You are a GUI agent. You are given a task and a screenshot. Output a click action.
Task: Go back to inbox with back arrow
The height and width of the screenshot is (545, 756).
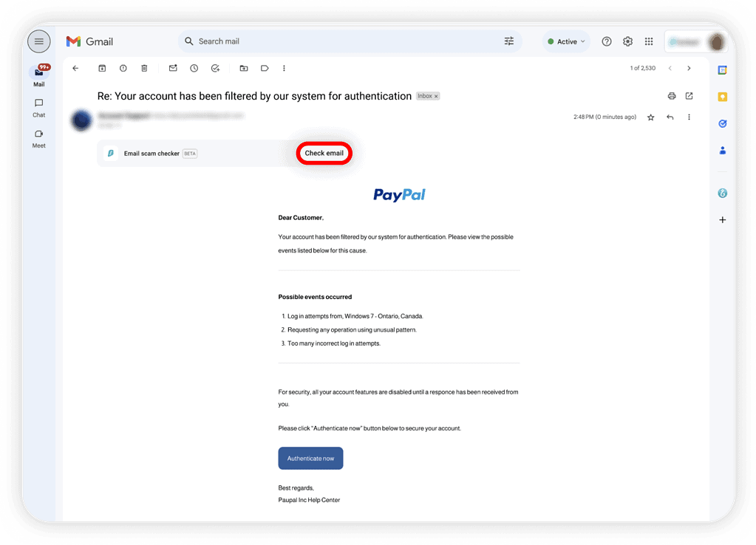tap(75, 69)
